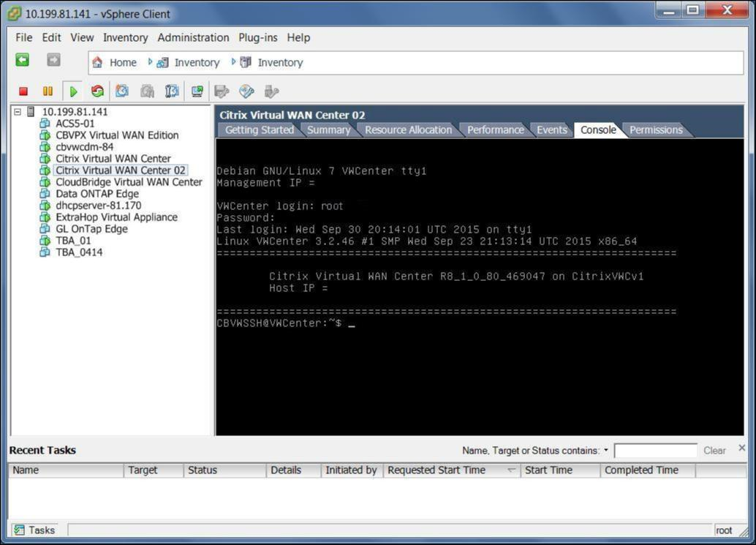The width and height of the screenshot is (756, 545).
Task: Sort tasks by Status column header
Action: (224, 470)
